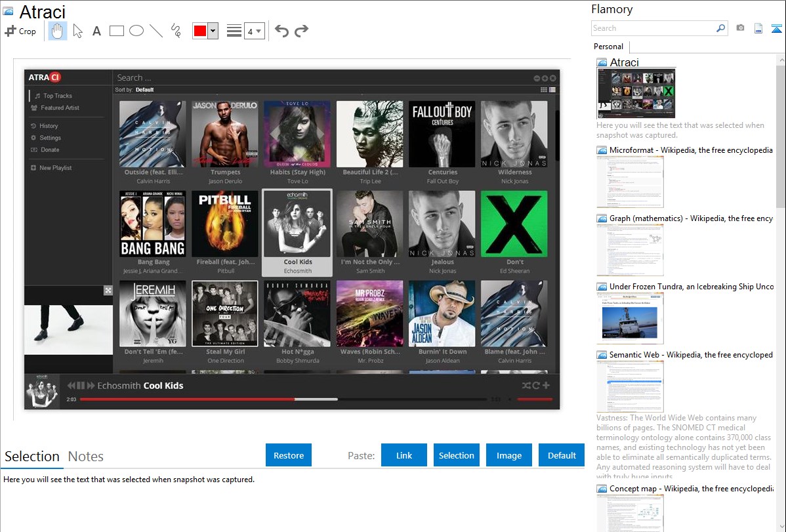The image size is (786, 532).
Task: Select the text annotation tool
Action: pyautogui.click(x=96, y=31)
